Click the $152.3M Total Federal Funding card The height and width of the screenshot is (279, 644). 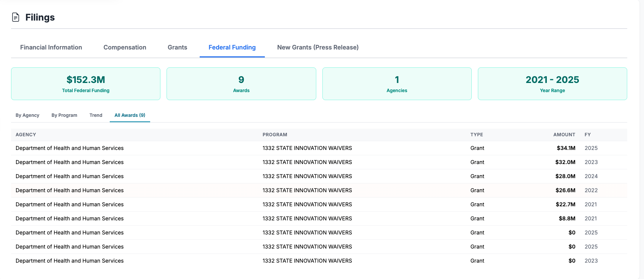click(86, 84)
